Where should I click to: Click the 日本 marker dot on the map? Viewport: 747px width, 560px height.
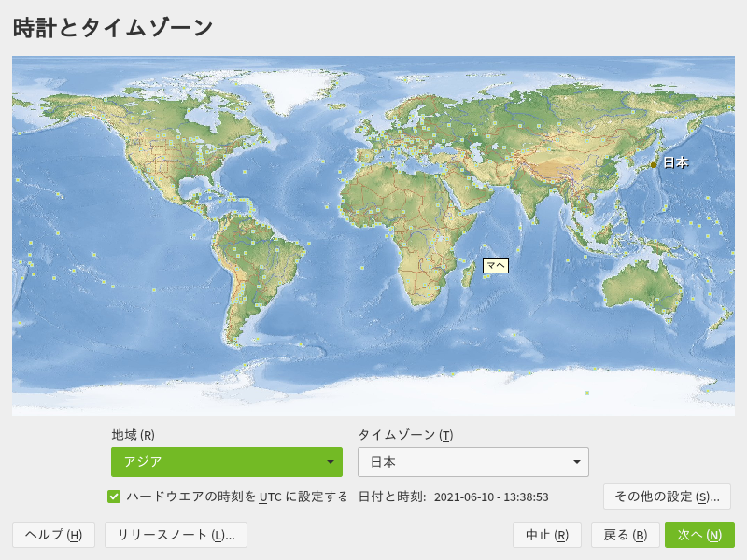click(654, 165)
